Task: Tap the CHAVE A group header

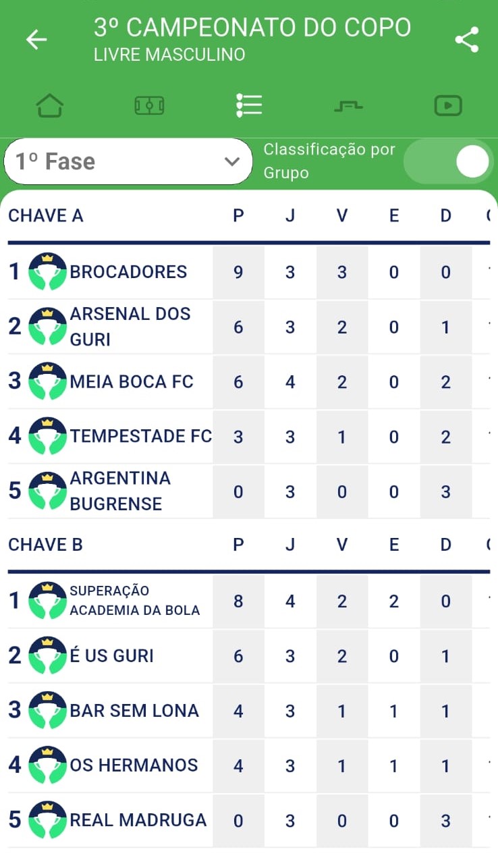Action: click(x=46, y=216)
